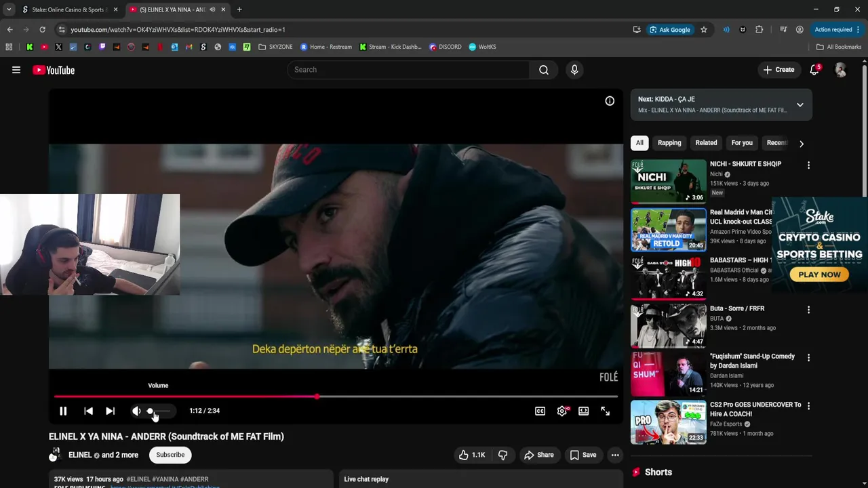
Task: Open the CS2 Pro GOES UNDERCOVER video title
Action: pos(755,409)
